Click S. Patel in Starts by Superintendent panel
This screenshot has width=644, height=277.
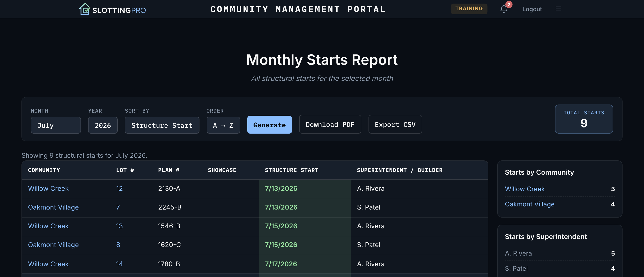click(516, 269)
